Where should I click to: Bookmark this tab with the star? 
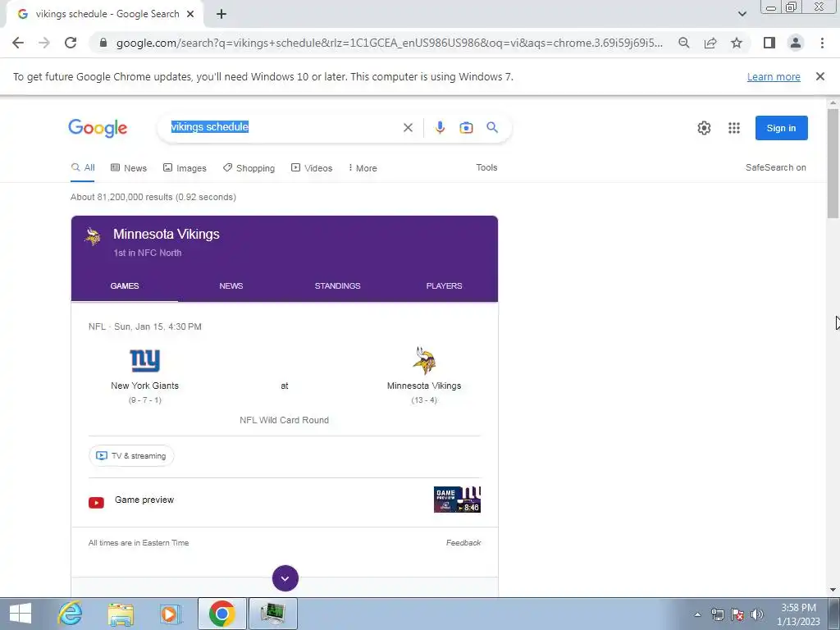tap(737, 43)
